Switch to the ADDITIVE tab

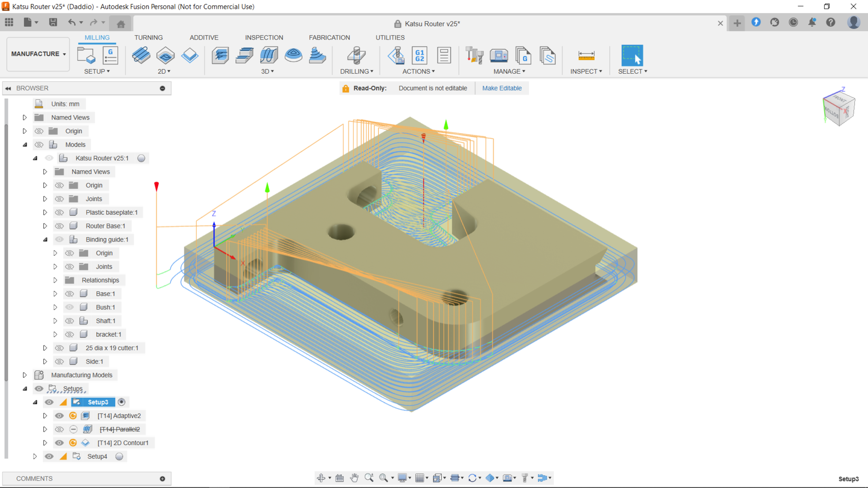pyautogui.click(x=204, y=38)
